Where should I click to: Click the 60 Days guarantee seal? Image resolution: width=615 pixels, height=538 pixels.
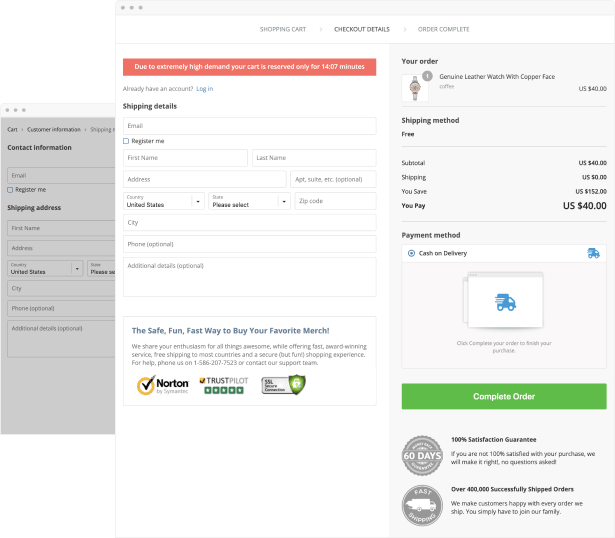[421, 454]
